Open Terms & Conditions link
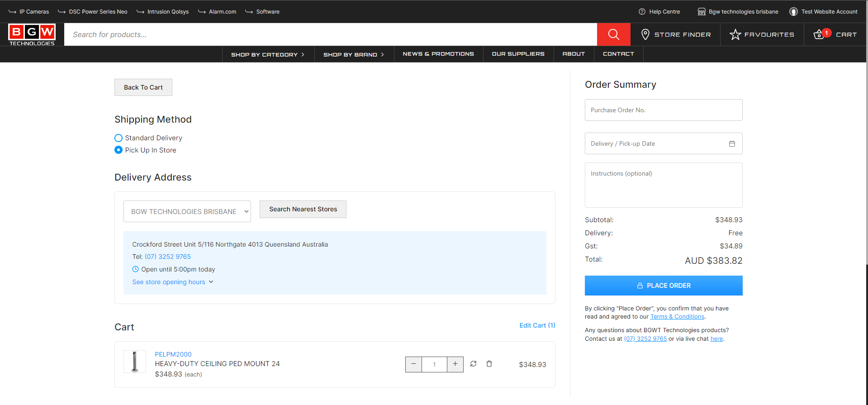The image size is (868, 405). pyautogui.click(x=677, y=317)
